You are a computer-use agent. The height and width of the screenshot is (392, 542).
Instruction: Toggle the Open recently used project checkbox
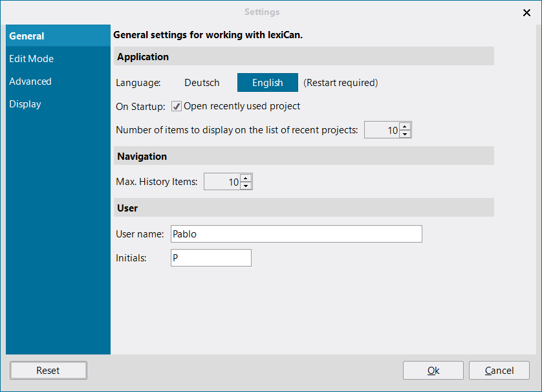177,106
